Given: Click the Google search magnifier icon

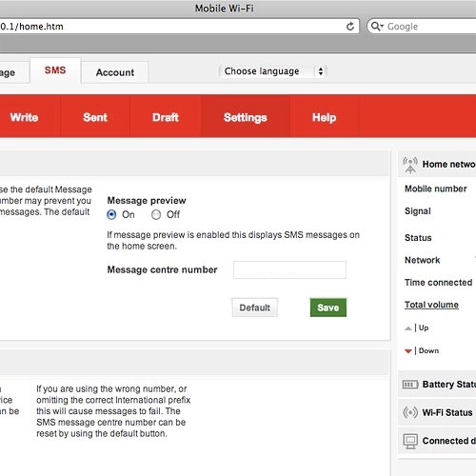Looking at the screenshot, I should tap(377, 26).
